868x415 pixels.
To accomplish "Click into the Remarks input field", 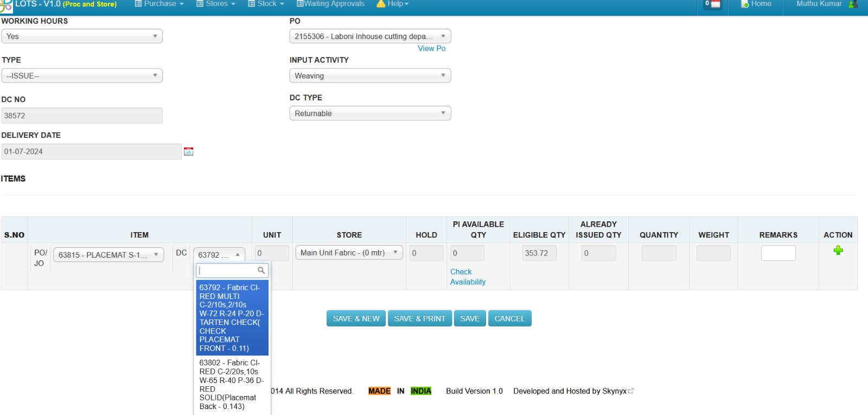I will point(778,253).
